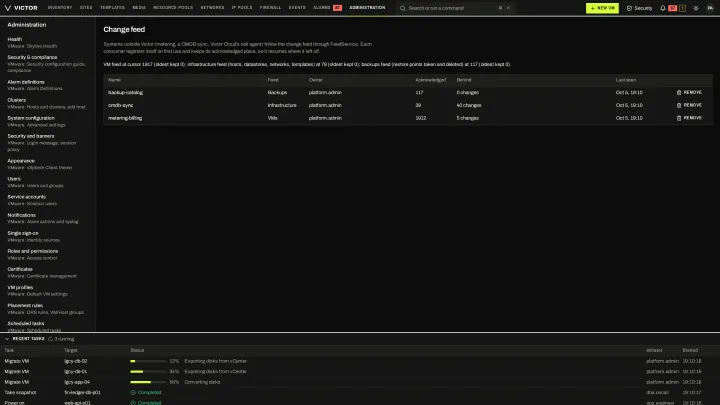Viewport: 720px width, 405px height.
Task: Open VM profiles sidebar item
Action: [x=48, y=291]
